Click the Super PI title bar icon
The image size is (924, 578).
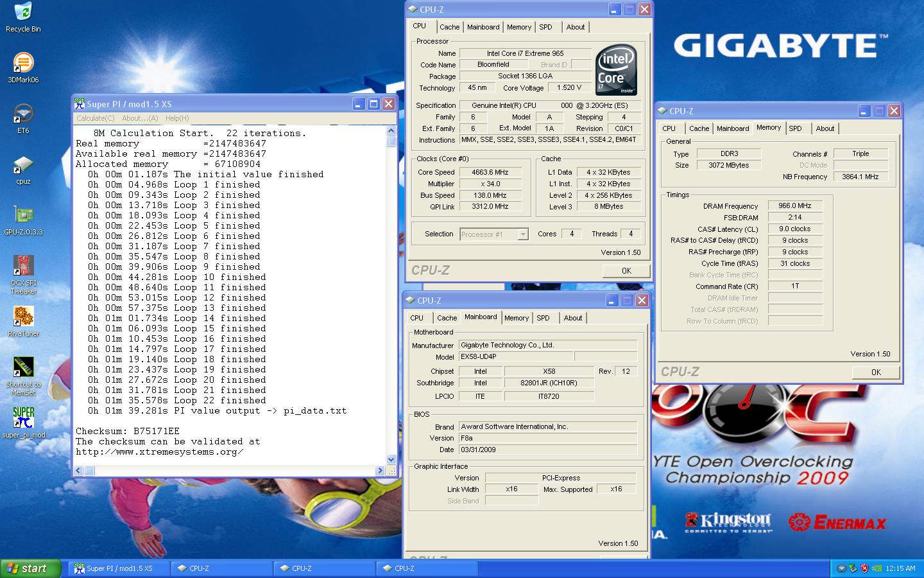pyautogui.click(x=80, y=103)
